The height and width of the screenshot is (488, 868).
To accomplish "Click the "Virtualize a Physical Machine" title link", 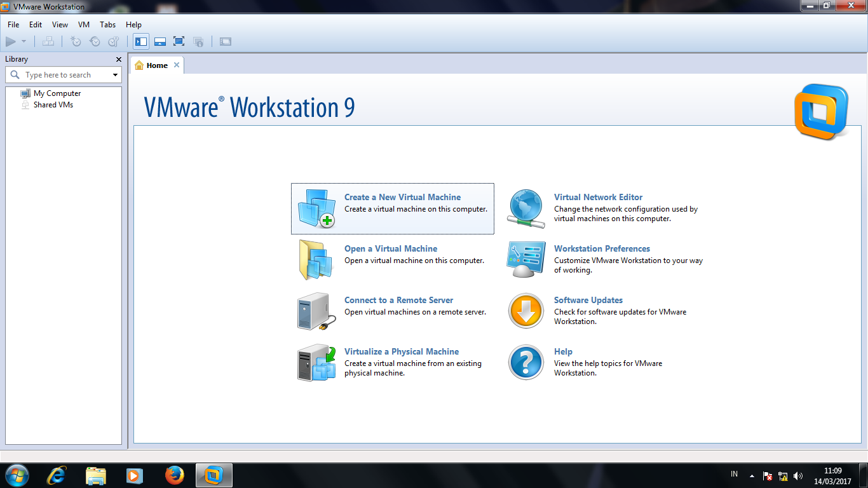I will [x=402, y=351].
